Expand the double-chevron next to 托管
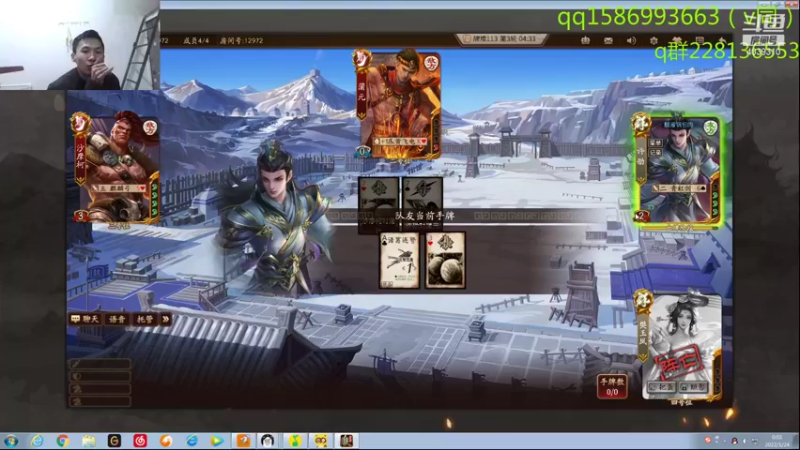Screen dimensions: 800x450 166,319
